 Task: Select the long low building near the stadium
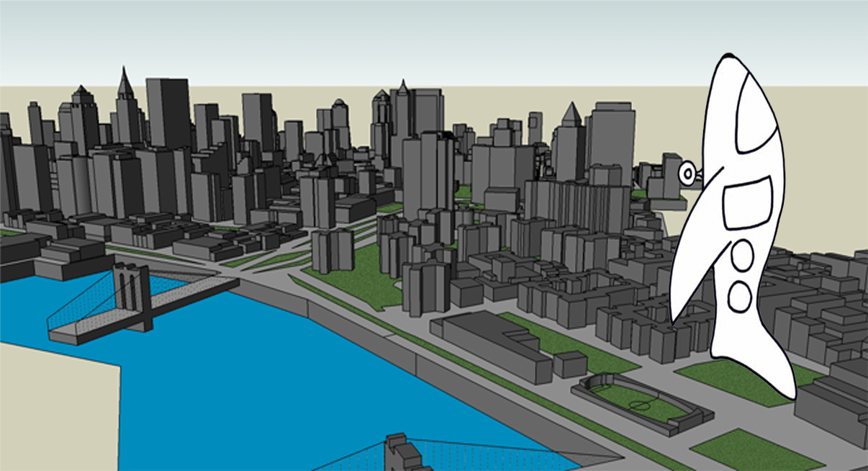click(x=495, y=346)
